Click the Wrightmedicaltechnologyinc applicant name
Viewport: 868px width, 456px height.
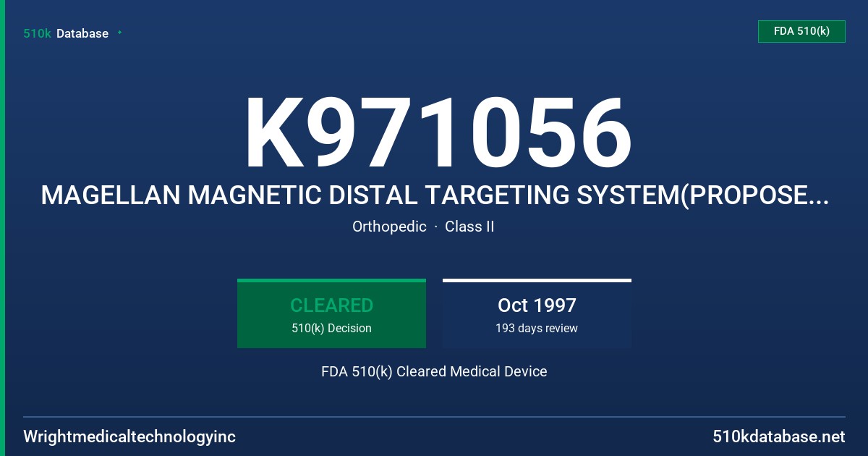point(129,437)
